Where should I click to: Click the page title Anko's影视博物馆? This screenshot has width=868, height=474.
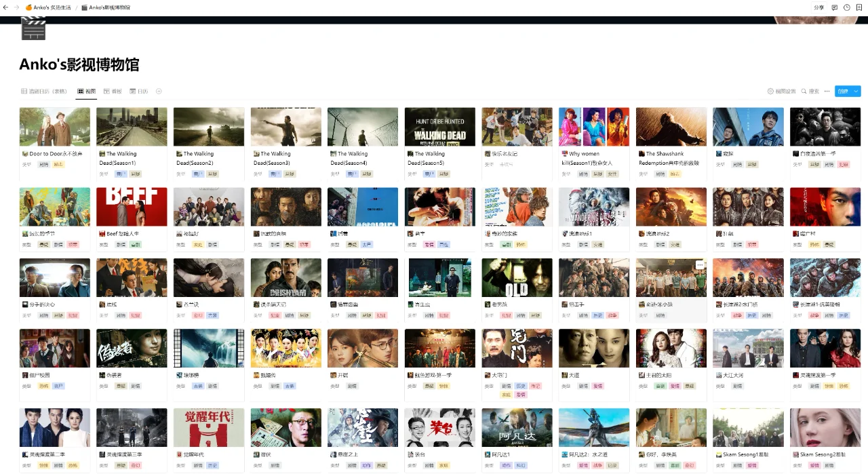click(x=79, y=64)
